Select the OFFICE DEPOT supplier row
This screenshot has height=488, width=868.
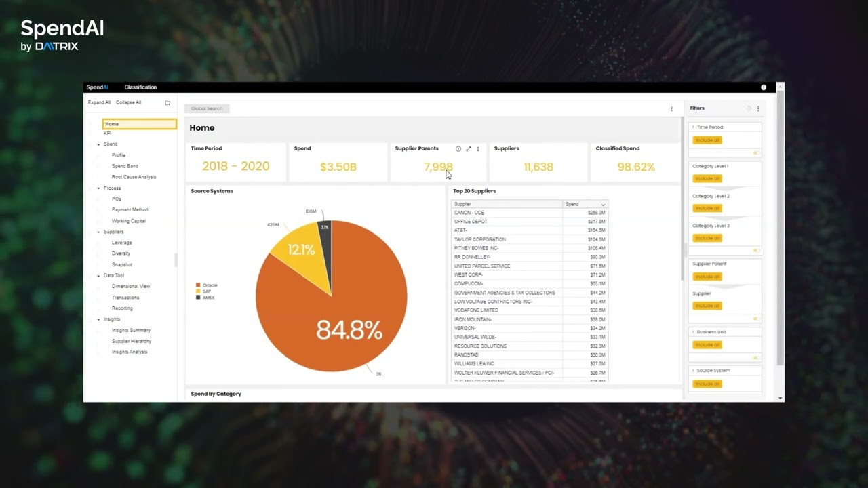pos(530,222)
